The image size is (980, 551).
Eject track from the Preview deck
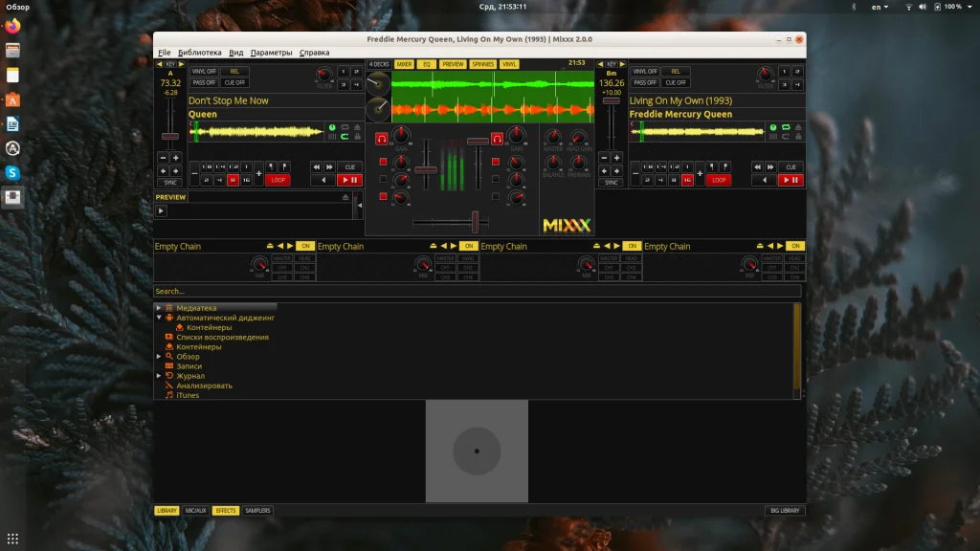[x=345, y=197]
